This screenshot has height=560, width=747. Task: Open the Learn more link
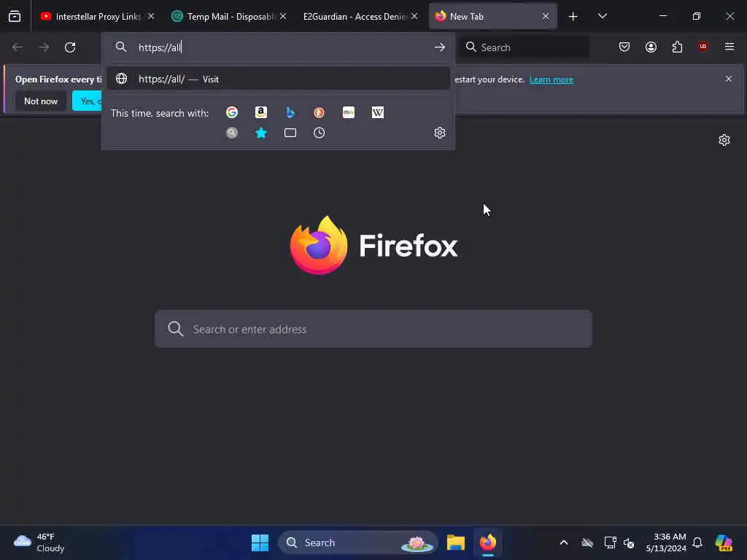[551, 79]
